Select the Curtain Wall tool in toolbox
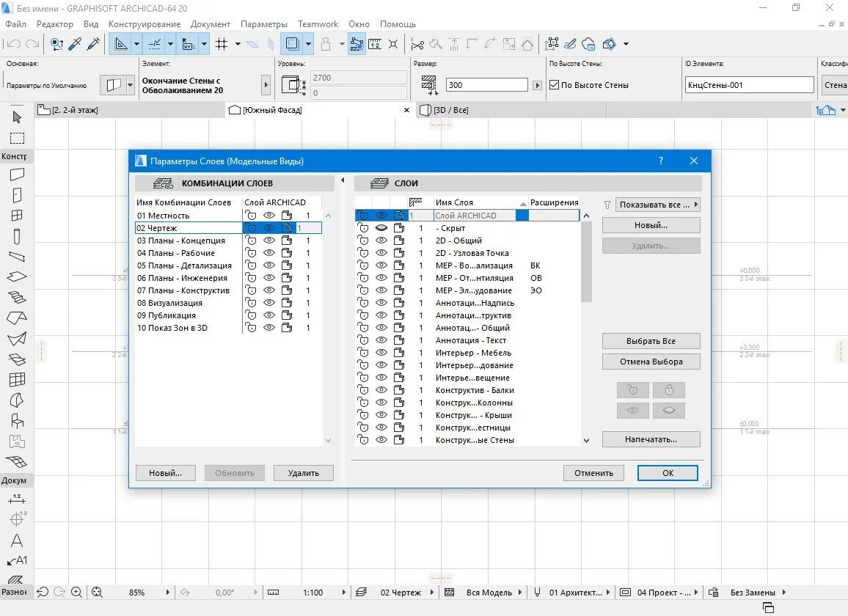 (17, 380)
